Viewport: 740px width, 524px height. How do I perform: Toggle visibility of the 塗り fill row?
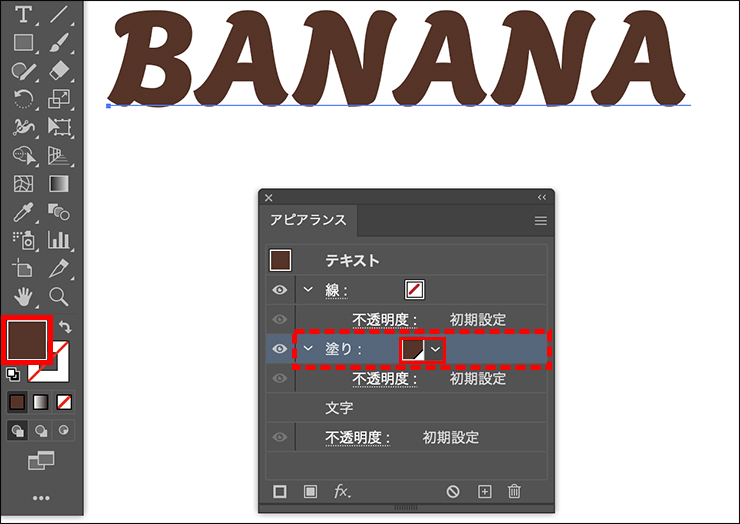[280, 349]
